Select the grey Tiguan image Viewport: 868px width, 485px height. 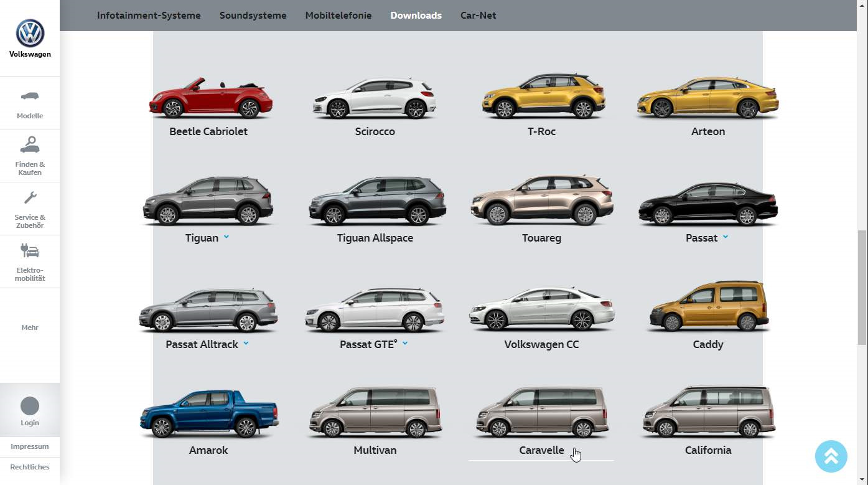(208, 200)
